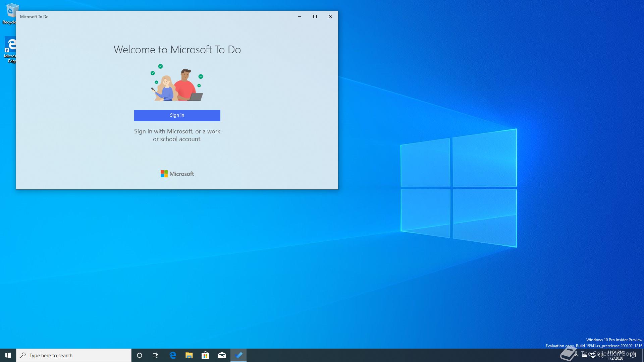This screenshot has height=362, width=644.
Task: Open the Start menu
Action: pyautogui.click(x=8, y=355)
